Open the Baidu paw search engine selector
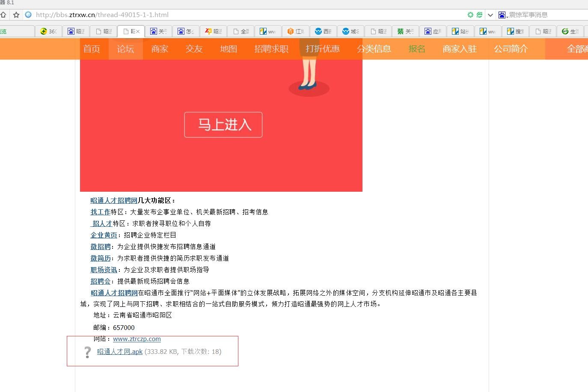The width and height of the screenshot is (588, 392). [503, 15]
